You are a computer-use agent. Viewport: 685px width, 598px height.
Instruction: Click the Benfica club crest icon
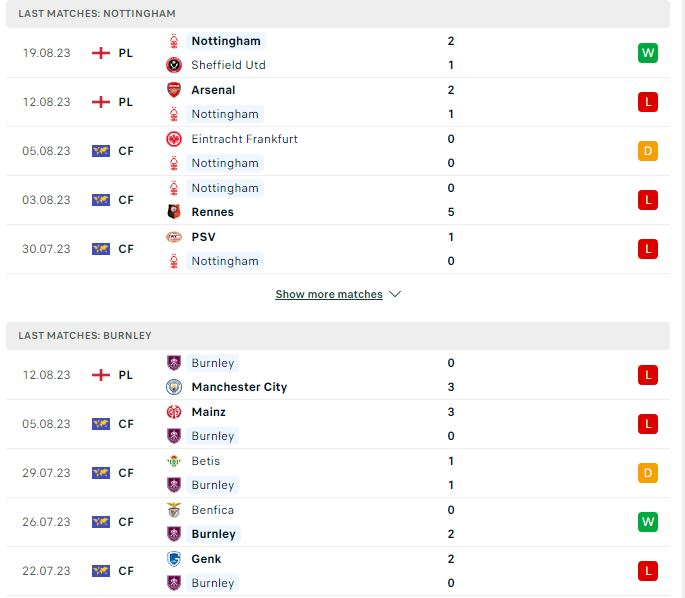pos(174,510)
